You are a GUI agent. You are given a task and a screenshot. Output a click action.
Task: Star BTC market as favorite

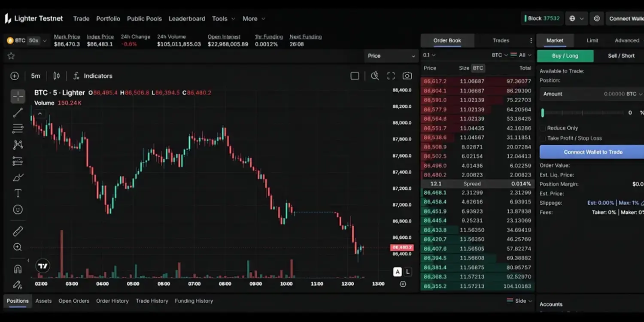11,56
